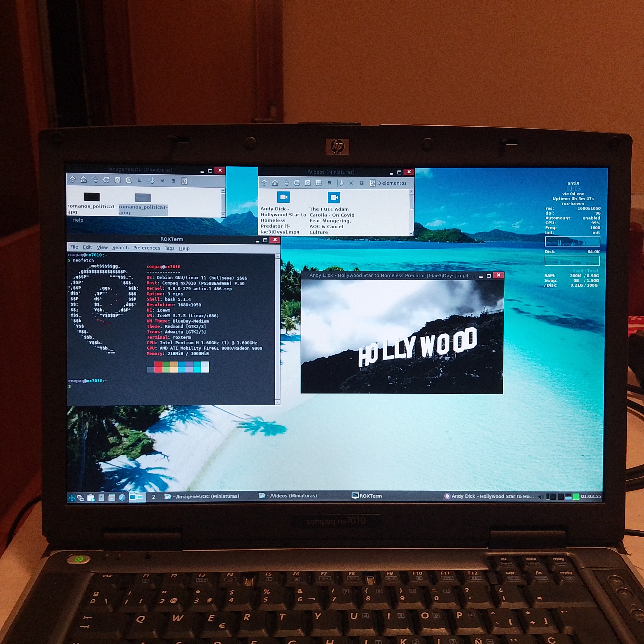Click refresh icon in Imágenes/OC window toolbar
The image size is (644, 644).
[x=106, y=180]
